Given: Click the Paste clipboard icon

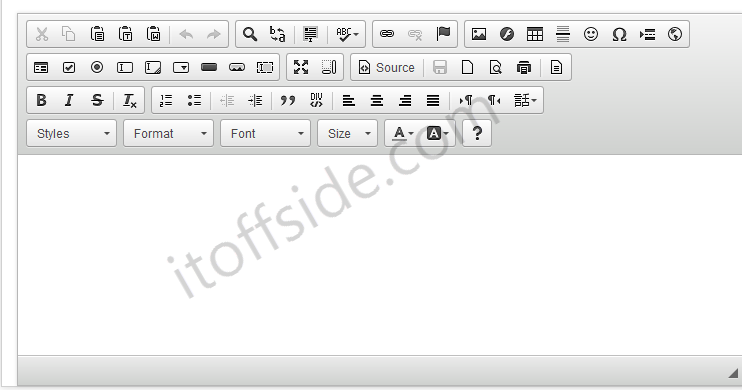Looking at the screenshot, I should (97, 34).
